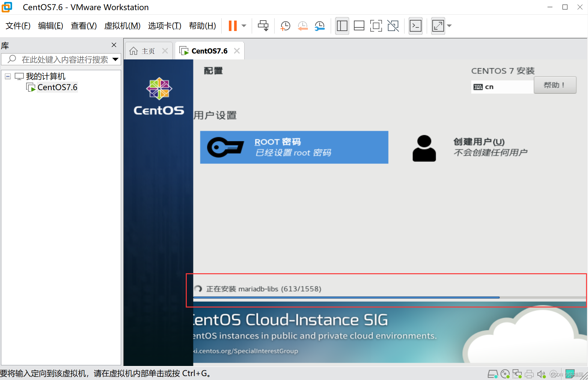
Task: Open the 帮助(H) menu
Action: point(202,26)
